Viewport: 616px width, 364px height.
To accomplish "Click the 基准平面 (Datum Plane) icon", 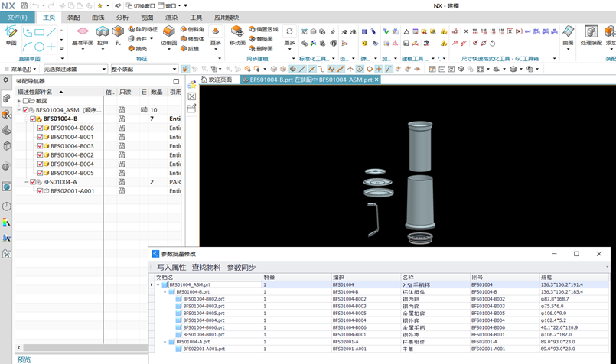I will [83, 32].
